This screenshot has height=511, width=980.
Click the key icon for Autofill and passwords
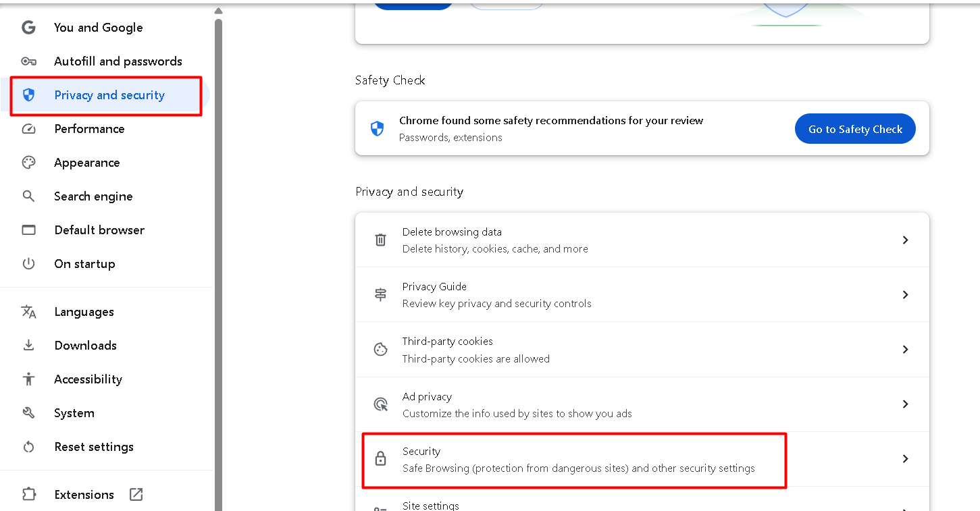(x=28, y=61)
